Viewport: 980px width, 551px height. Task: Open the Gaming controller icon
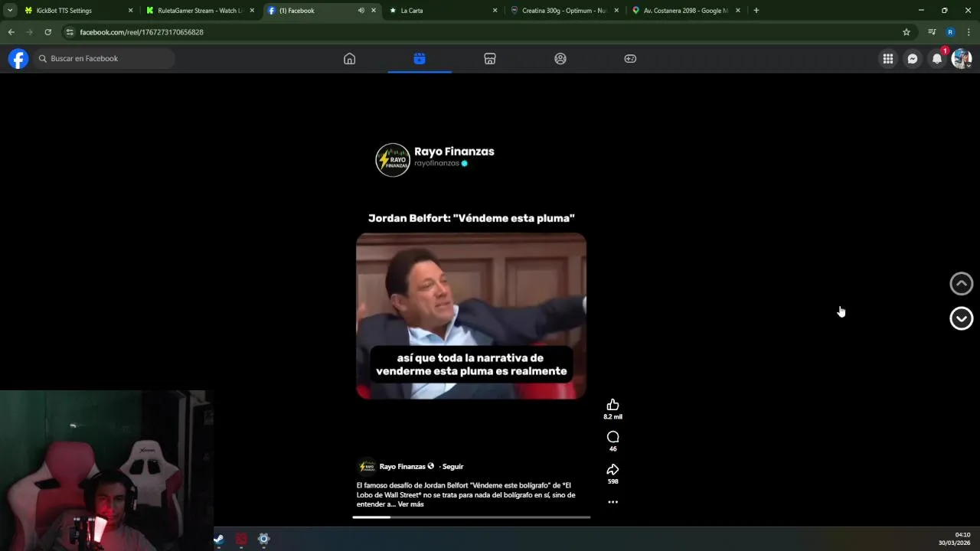coord(630,59)
